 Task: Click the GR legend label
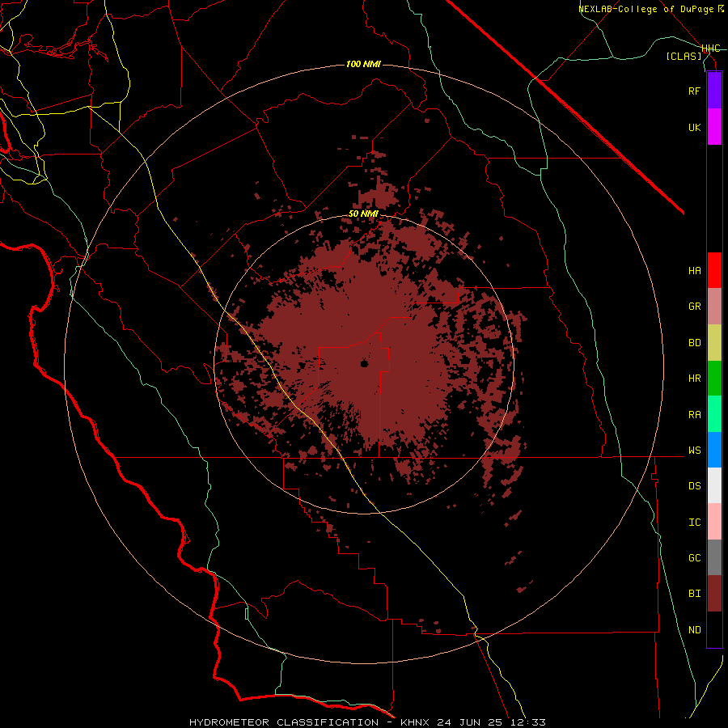tap(694, 307)
